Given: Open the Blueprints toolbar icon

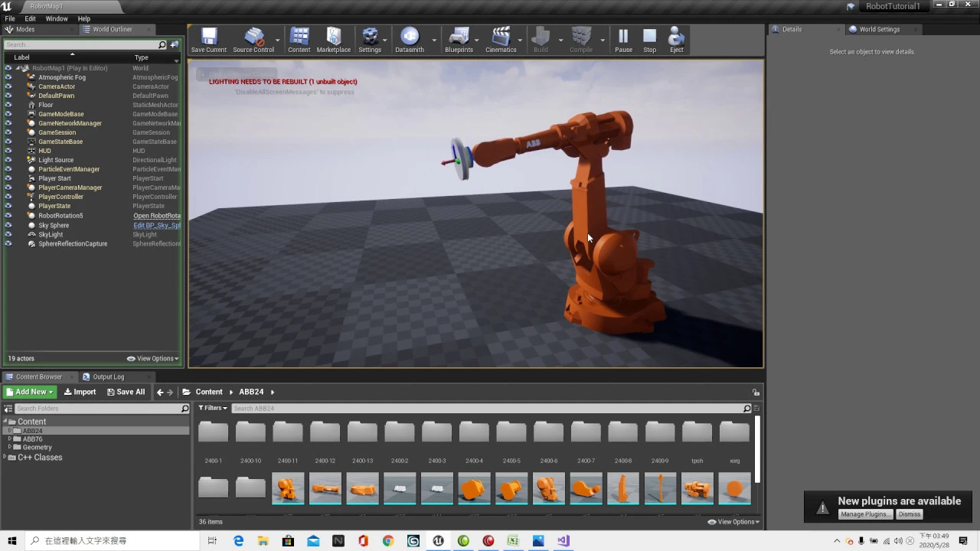Looking at the screenshot, I should [x=459, y=40].
